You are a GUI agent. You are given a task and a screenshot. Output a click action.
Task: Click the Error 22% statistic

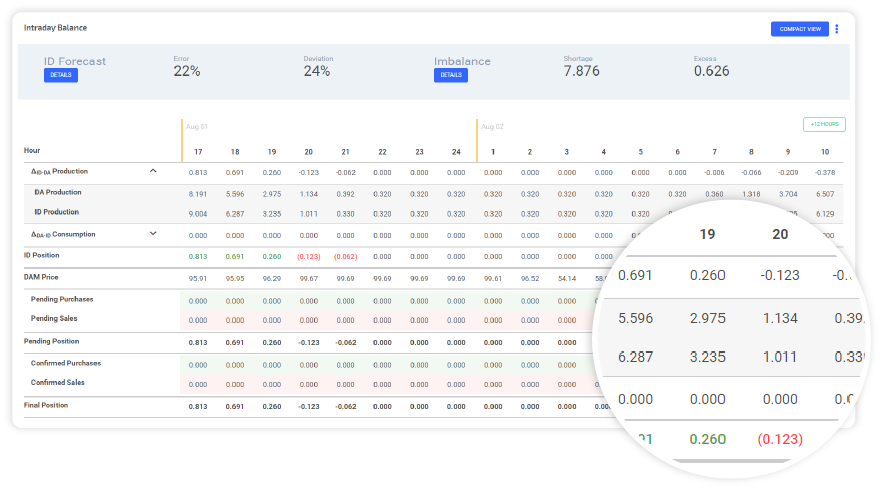coord(187,71)
